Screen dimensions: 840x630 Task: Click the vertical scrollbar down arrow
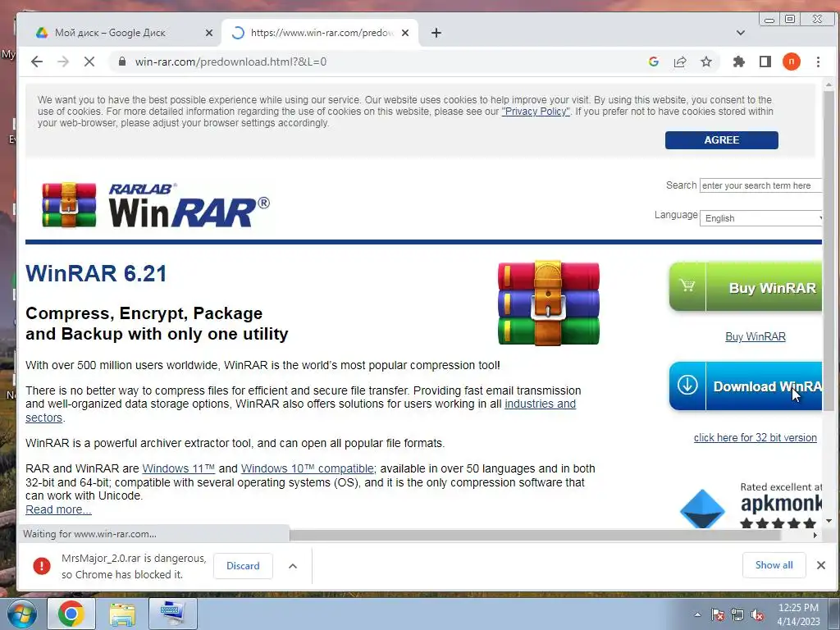tap(829, 521)
